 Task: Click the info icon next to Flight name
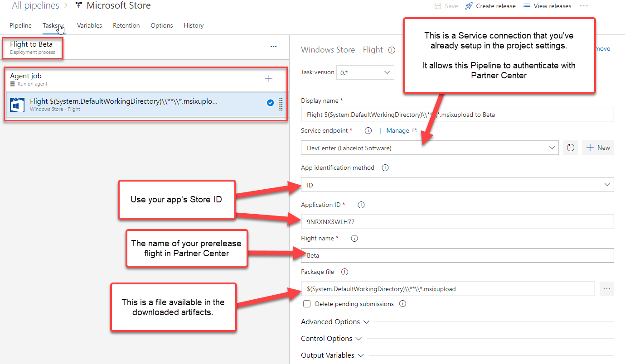click(x=355, y=238)
